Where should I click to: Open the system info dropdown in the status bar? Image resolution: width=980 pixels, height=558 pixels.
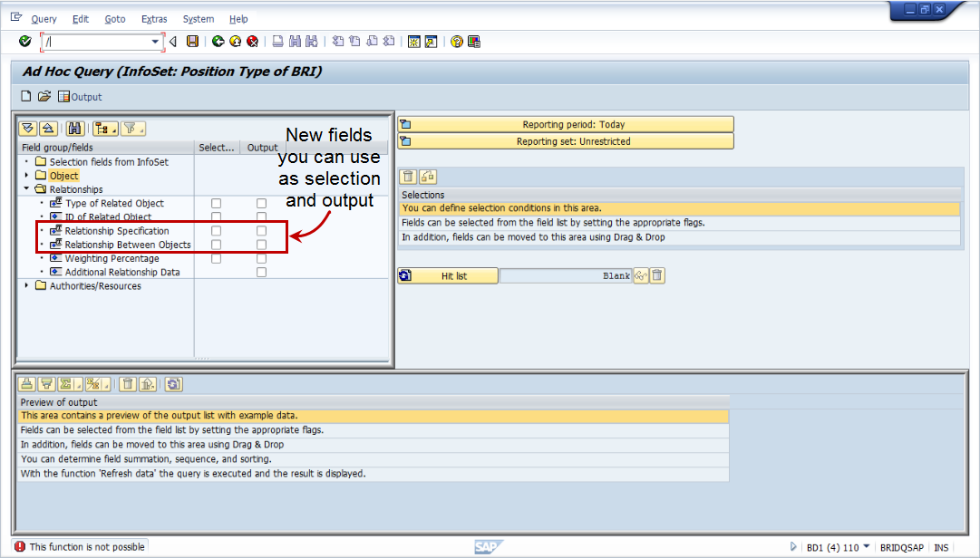tap(867, 547)
